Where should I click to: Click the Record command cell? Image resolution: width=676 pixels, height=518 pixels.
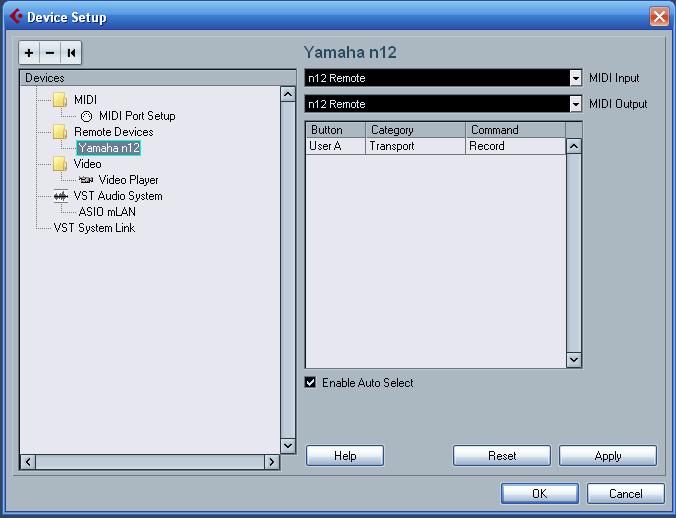[516, 146]
